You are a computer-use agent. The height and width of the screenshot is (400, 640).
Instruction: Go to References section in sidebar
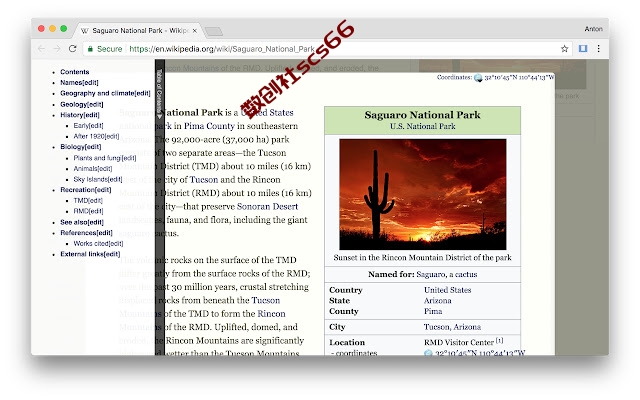pyautogui.click(x=86, y=233)
